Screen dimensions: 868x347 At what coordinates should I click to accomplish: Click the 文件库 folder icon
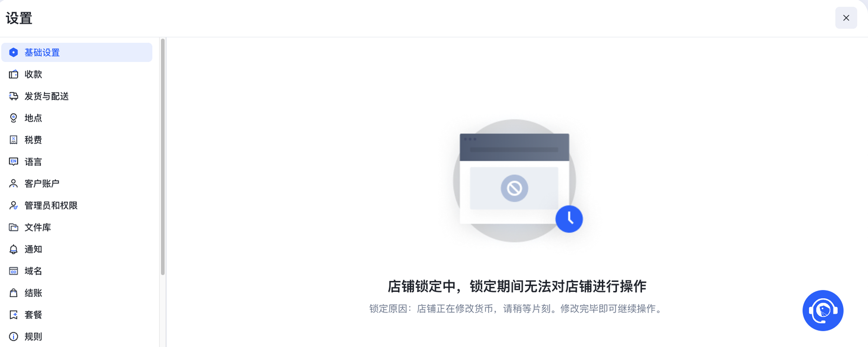coord(14,227)
